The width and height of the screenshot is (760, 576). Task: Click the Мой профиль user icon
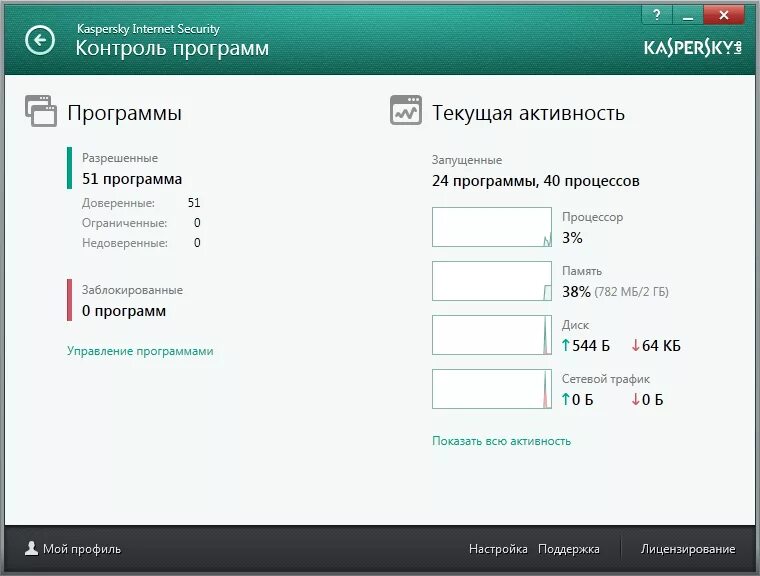[32, 548]
